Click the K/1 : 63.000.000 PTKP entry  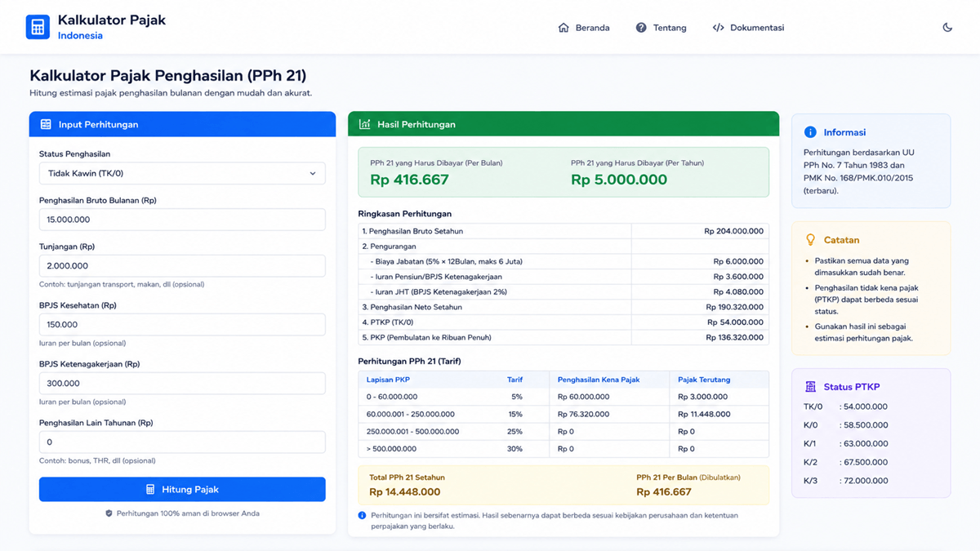coord(845,444)
